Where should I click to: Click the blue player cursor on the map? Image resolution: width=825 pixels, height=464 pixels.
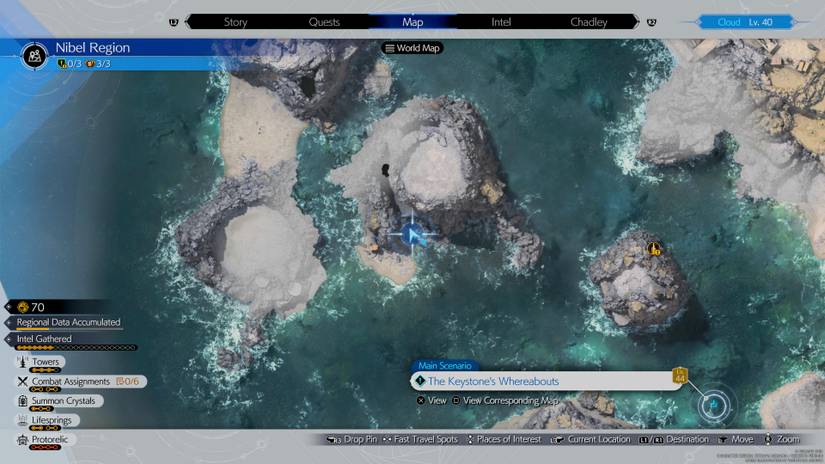point(410,235)
